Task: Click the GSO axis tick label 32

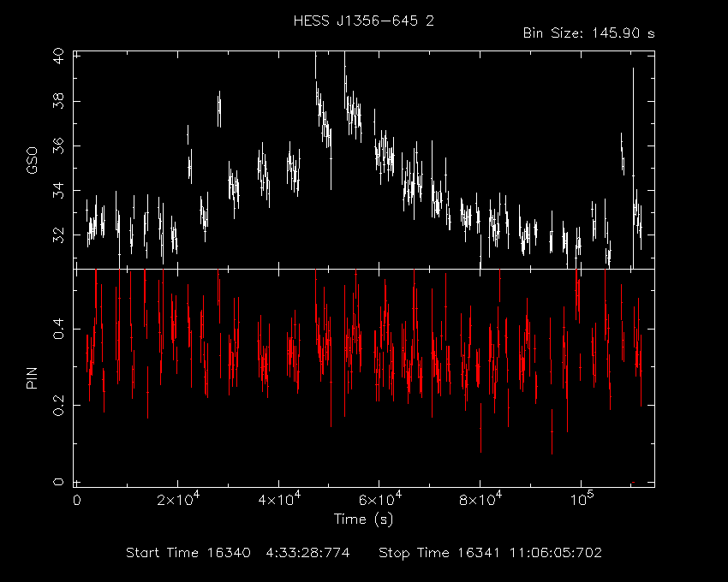Action: (58, 235)
